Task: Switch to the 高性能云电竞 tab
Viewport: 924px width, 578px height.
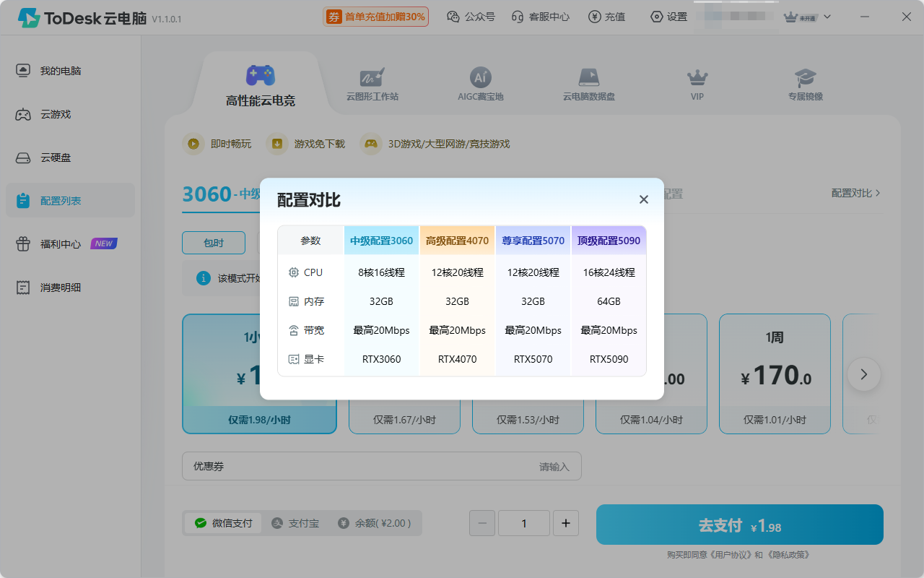Action: click(x=261, y=85)
